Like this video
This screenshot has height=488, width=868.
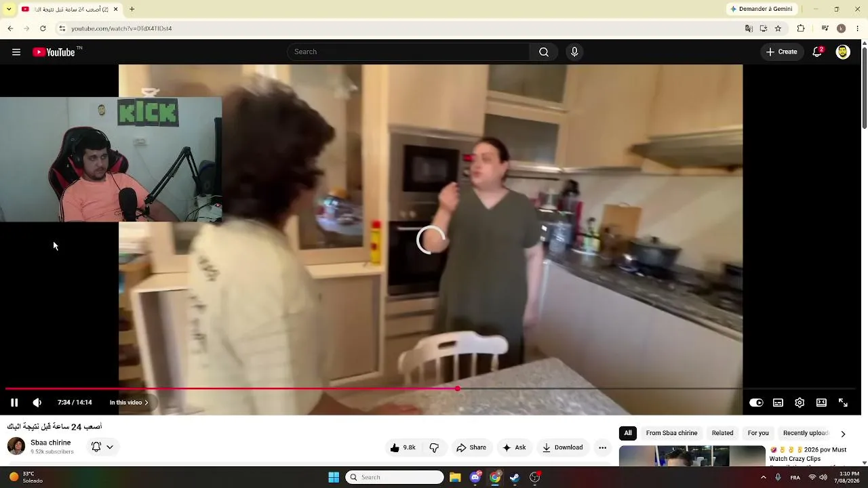pyautogui.click(x=402, y=447)
